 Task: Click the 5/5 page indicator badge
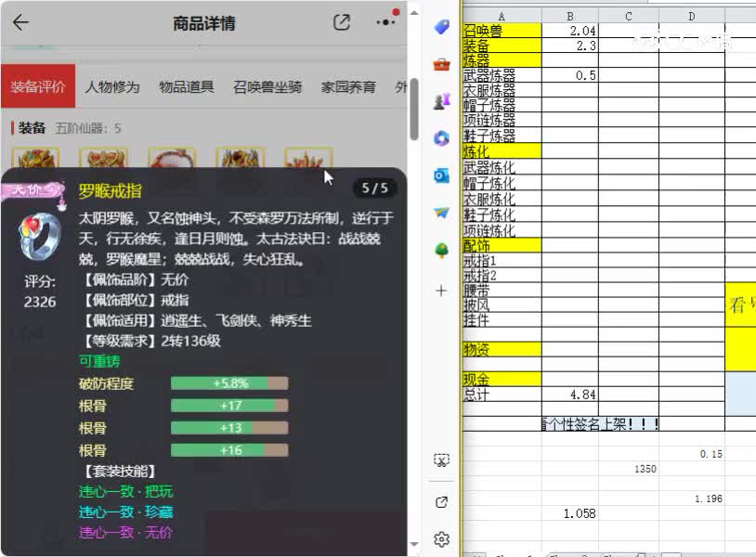(x=374, y=188)
